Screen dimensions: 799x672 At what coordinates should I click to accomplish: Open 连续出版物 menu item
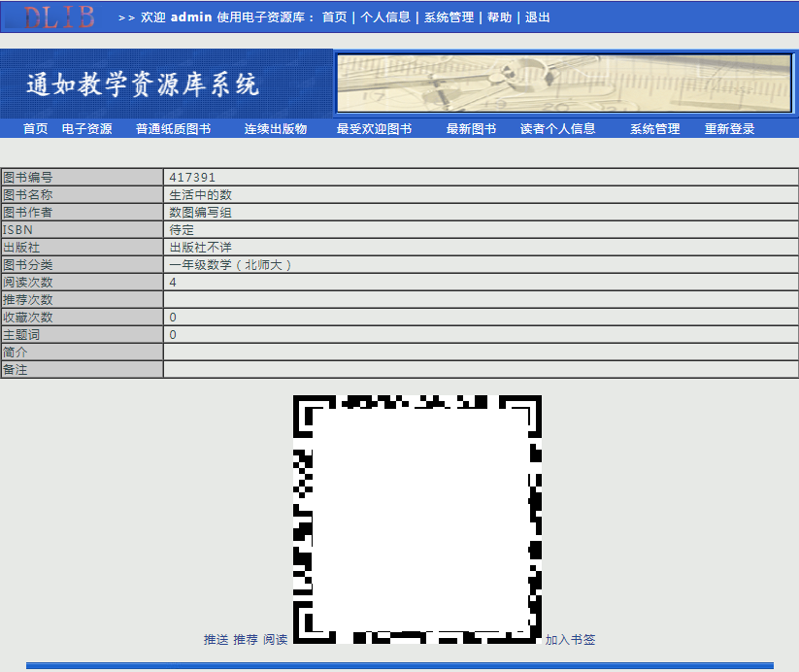click(276, 129)
